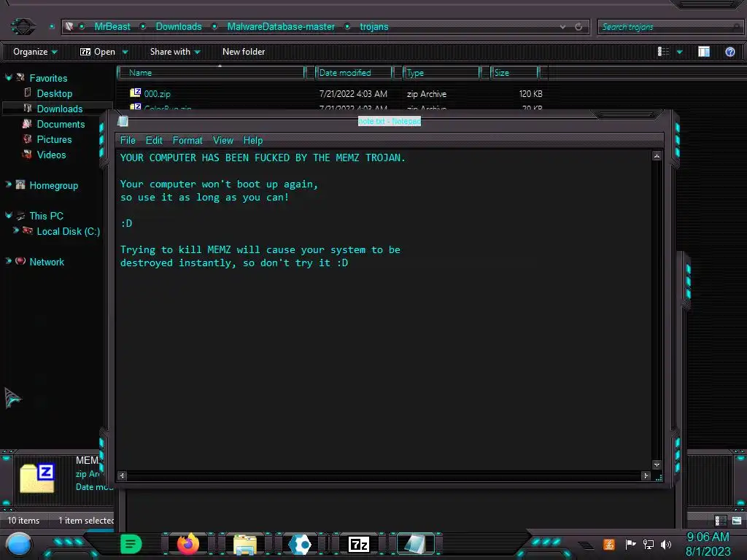The width and height of the screenshot is (747, 560).
Task: Select Desktop in Favorites
Action: [x=54, y=93]
